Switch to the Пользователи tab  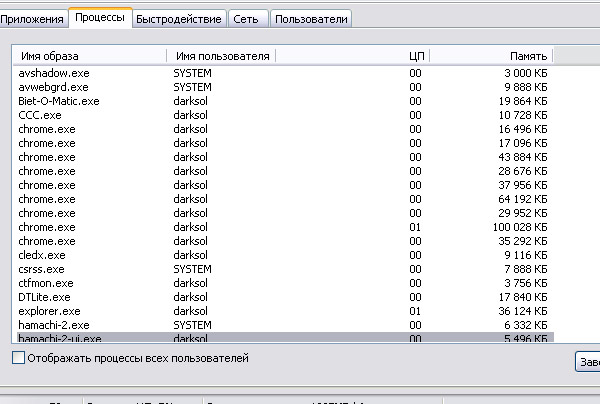311,19
